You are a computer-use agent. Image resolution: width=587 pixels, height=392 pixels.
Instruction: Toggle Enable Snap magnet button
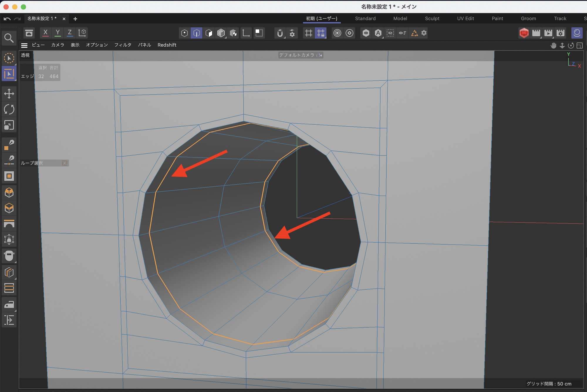point(280,33)
